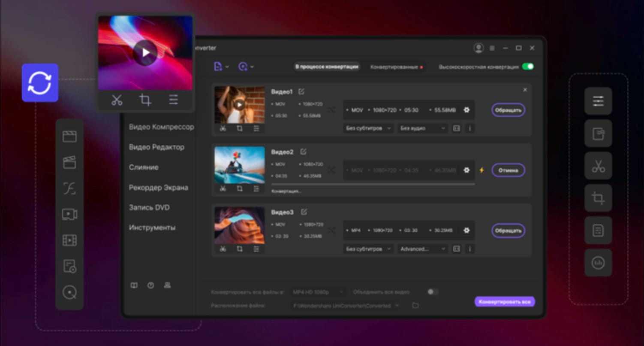This screenshot has width=644, height=346.
Task: Select the Crop tool in the right sidebar
Action: (x=598, y=198)
